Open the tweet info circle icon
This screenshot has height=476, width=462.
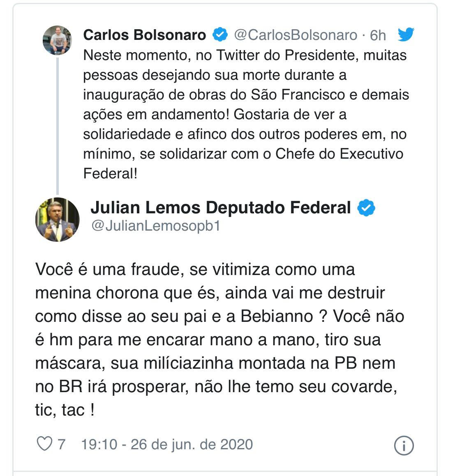pyautogui.click(x=404, y=445)
